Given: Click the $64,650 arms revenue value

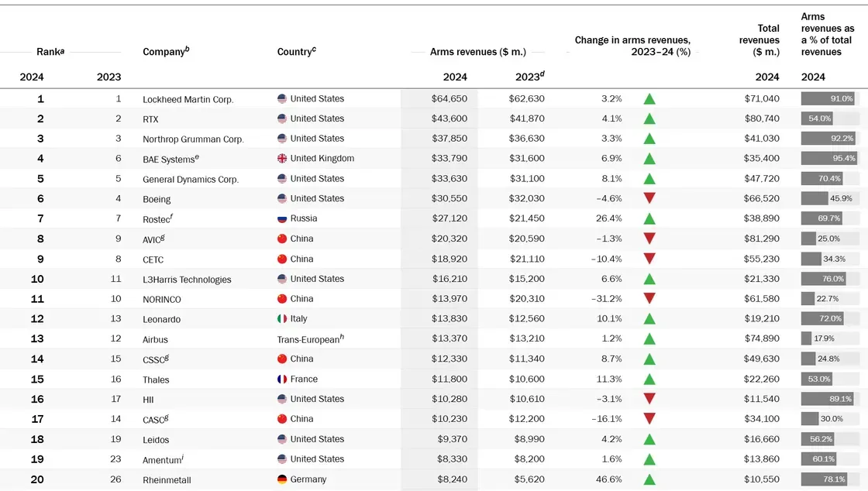Looking at the screenshot, I should coord(449,99).
